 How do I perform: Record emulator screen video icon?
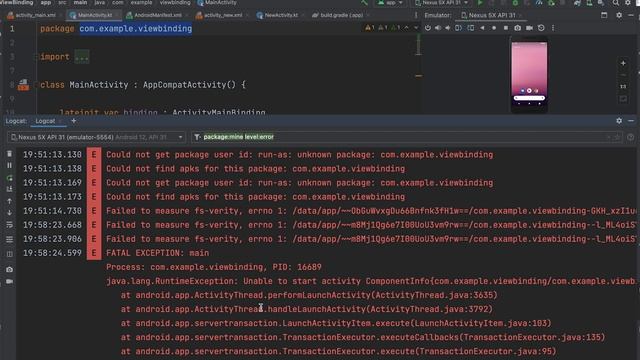click(x=529, y=28)
